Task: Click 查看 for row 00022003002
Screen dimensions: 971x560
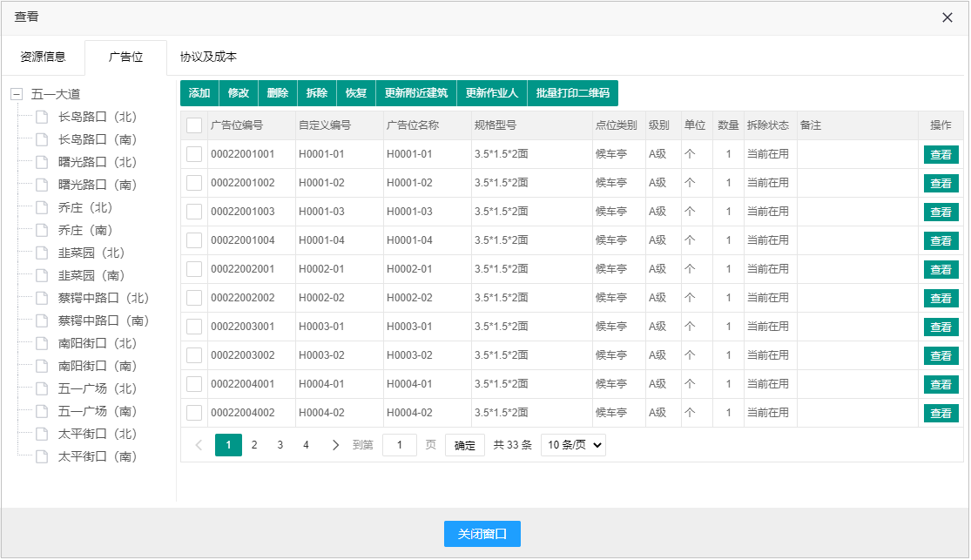Action: (x=941, y=355)
